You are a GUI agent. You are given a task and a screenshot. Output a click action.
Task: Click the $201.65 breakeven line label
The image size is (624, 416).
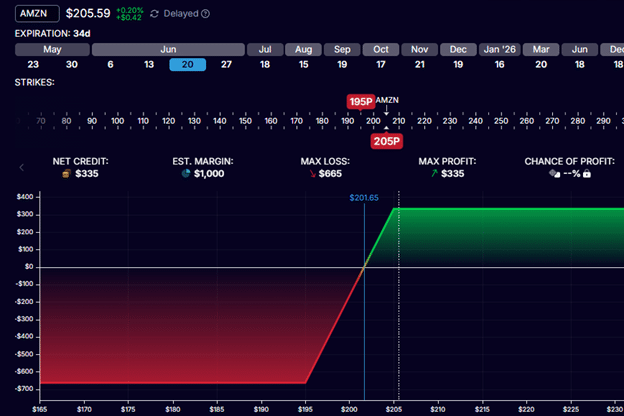tap(364, 198)
